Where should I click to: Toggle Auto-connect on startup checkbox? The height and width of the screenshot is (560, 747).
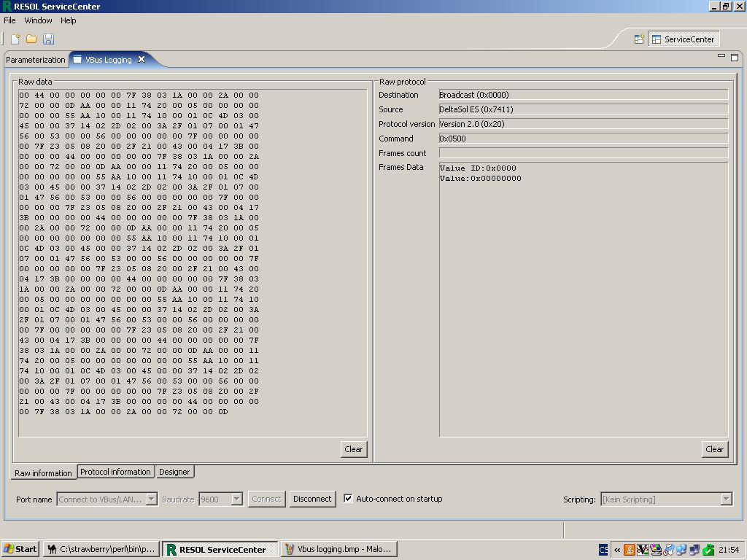click(x=348, y=499)
